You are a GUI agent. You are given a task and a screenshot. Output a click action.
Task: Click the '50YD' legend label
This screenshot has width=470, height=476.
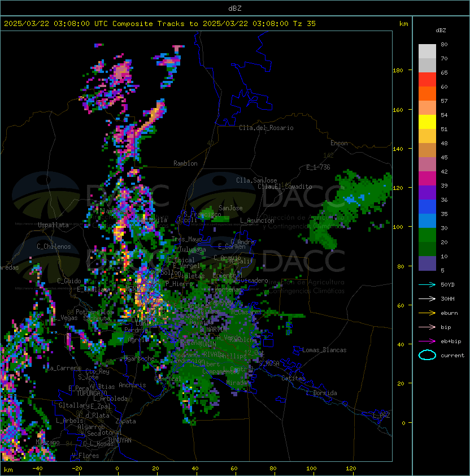447,284
